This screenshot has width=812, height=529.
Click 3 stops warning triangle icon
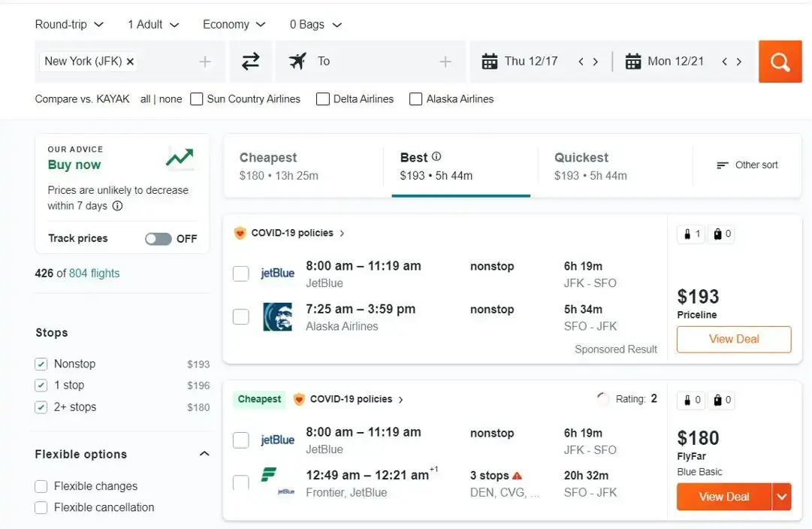coord(517,475)
